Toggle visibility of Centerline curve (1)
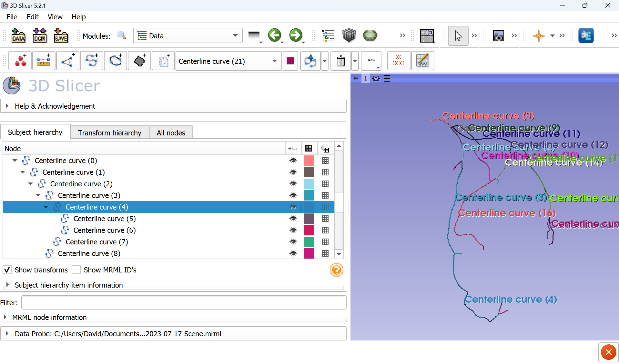 pyautogui.click(x=293, y=172)
